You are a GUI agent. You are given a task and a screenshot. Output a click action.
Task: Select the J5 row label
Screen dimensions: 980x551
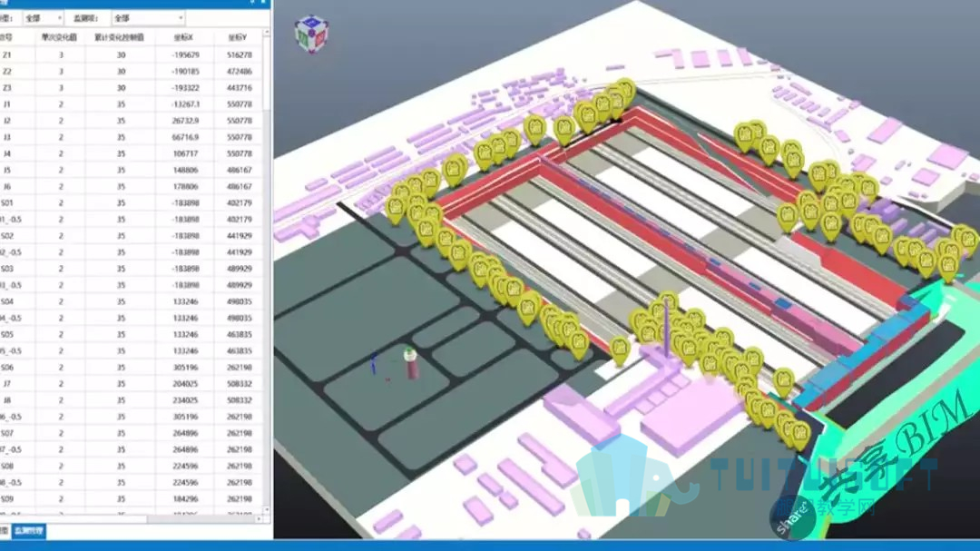[x=7, y=170]
